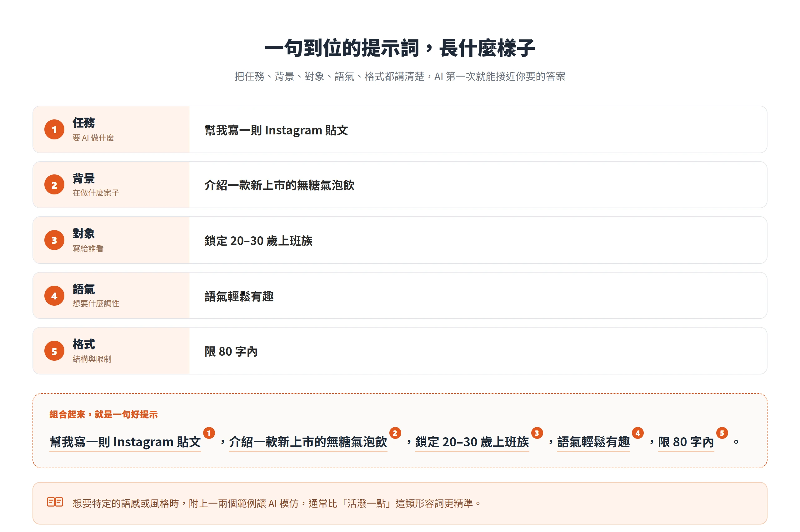Click the 結構與限制 sublabel
This screenshot has height=532, width=800.
92,359
